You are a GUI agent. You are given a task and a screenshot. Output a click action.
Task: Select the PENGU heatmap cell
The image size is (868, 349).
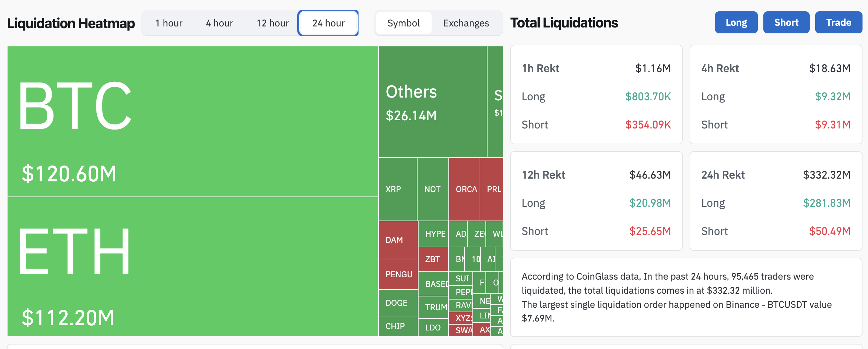(398, 274)
